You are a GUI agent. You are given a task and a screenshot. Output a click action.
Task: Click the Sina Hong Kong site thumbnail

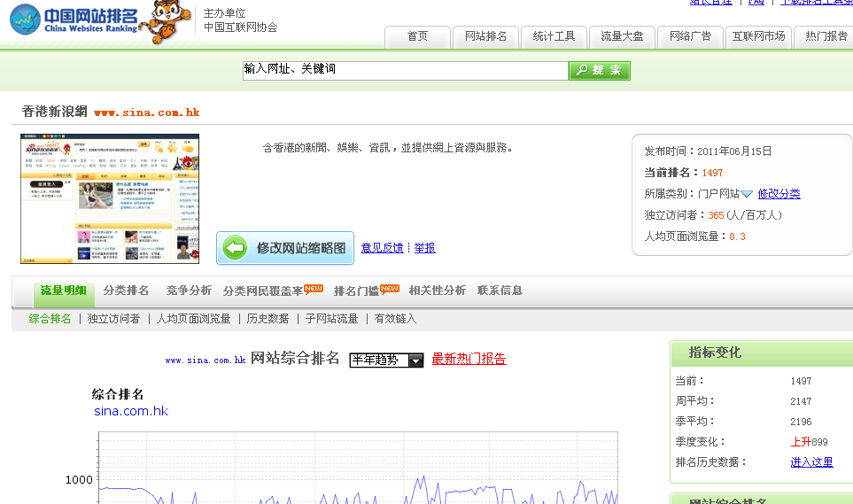[110, 198]
